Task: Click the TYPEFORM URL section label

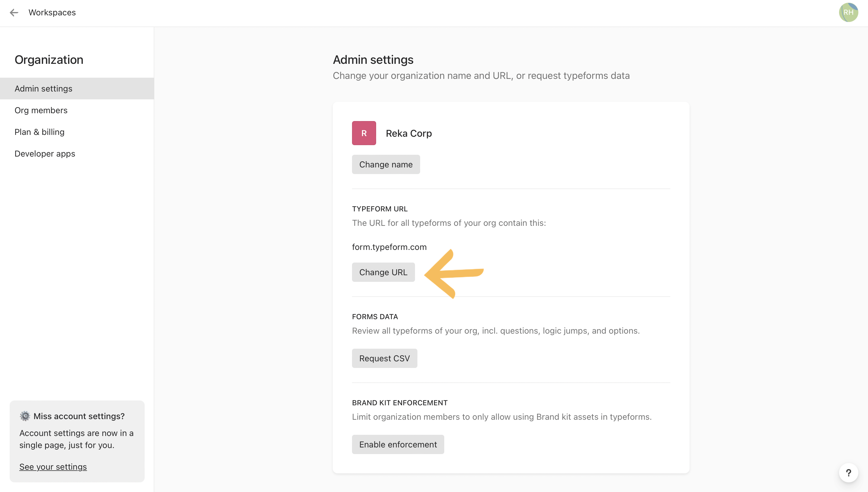Action: click(x=380, y=209)
